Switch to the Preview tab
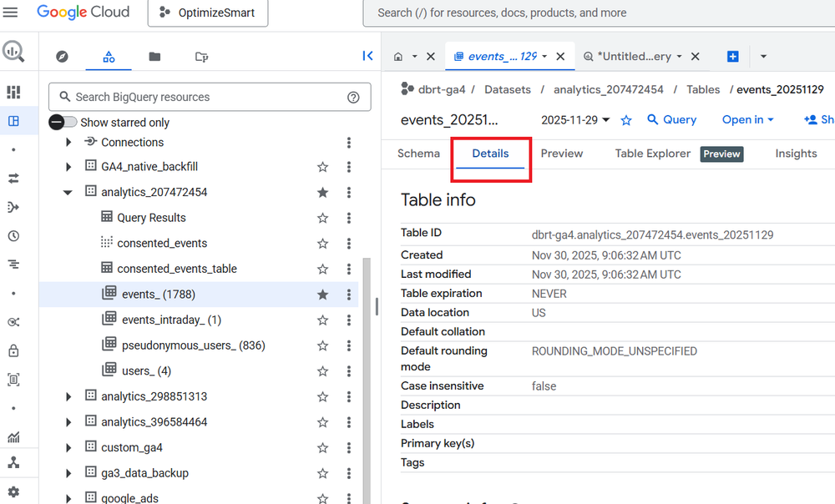Viewport: 835px width, 504px height. point(562,154)
